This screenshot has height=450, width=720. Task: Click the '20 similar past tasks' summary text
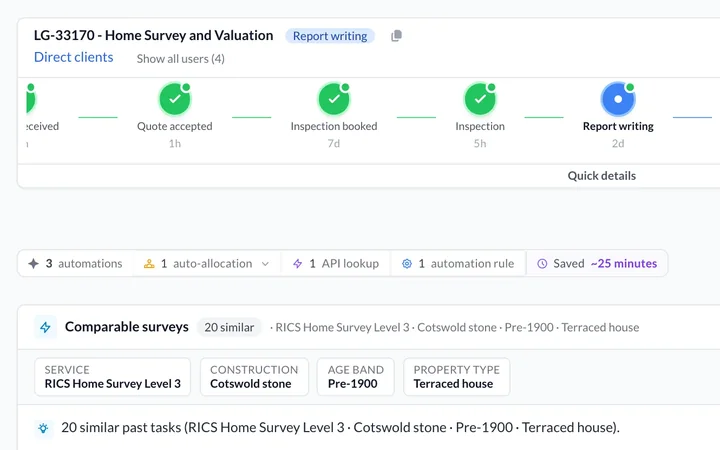340,428
